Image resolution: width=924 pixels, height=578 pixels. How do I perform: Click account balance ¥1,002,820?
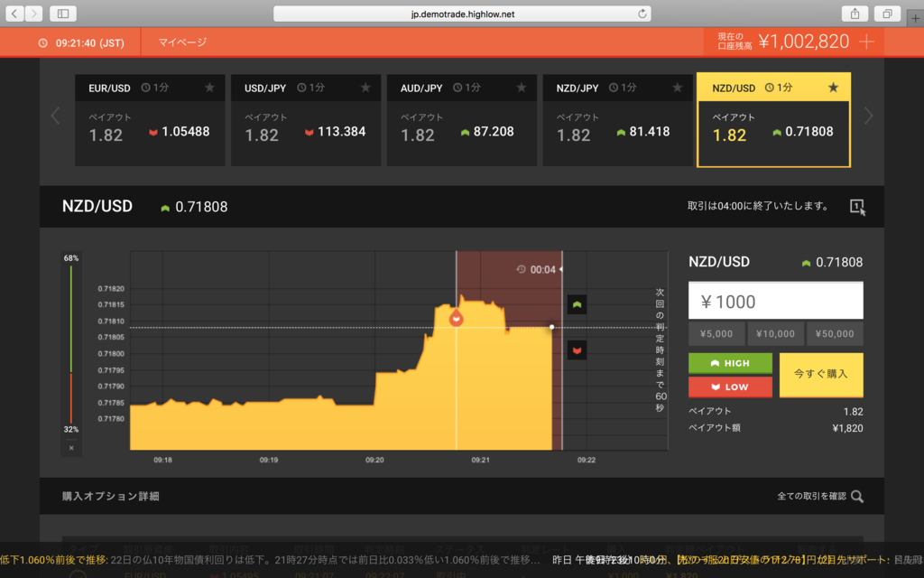803,42
